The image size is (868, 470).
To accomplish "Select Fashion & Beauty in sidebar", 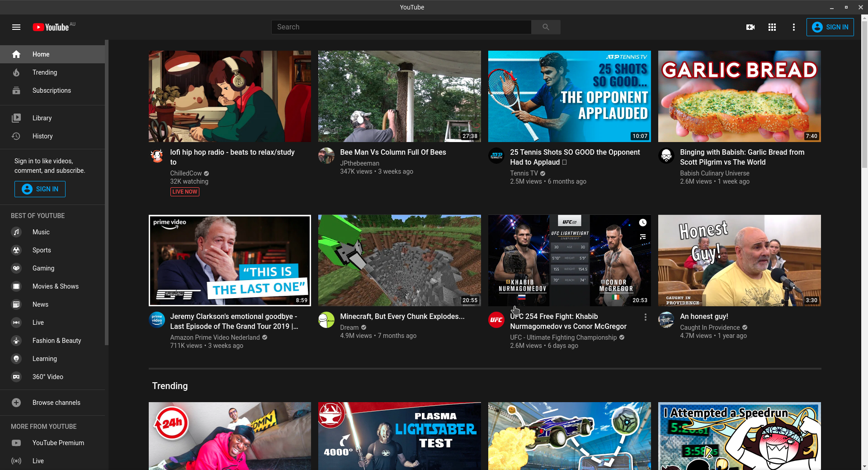I will click(52, 341).
